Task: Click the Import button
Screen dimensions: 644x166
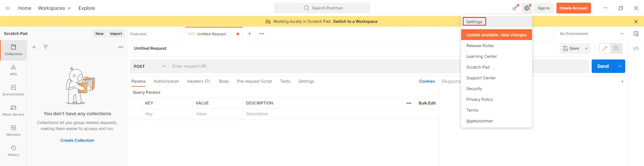Action: [x=116, y=34]
